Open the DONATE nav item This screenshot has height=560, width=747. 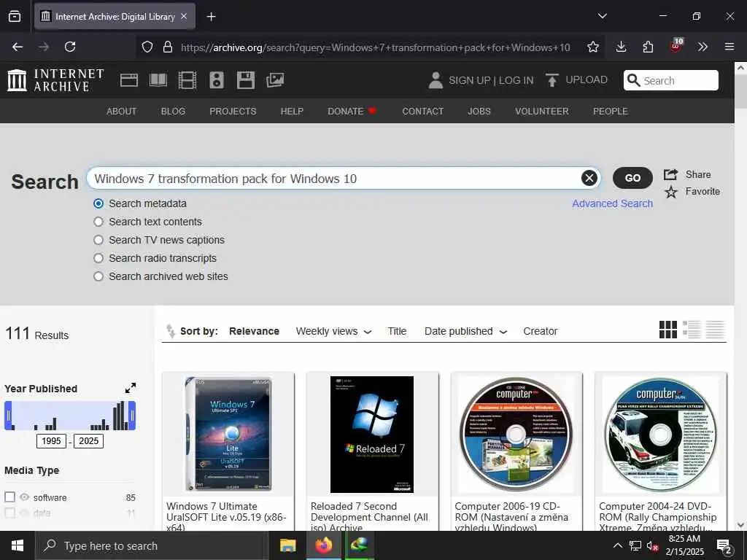click(x=352, y=111)
